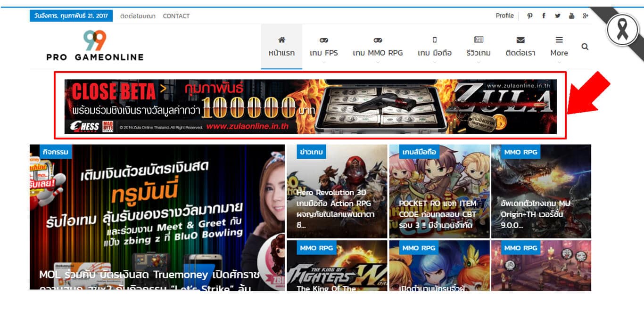Click the กิจกรรม category tag
The height and width of the screenshot is (318, 644).
pyautogui.click(x=56, y=152)
